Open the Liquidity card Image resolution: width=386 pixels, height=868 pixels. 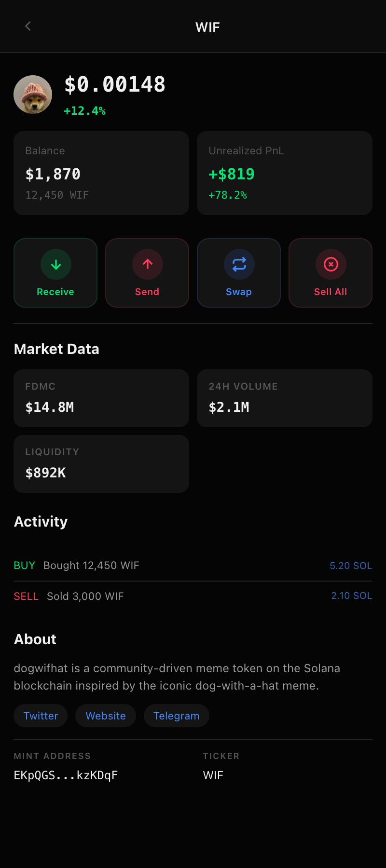101,464
